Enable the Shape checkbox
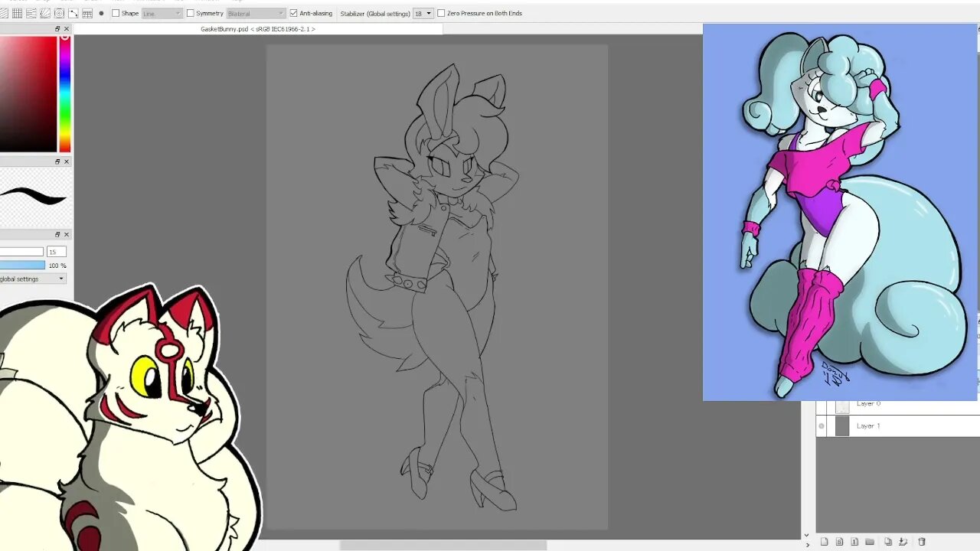980x551 pixels. pyautogui.click(x=116, y=13)
